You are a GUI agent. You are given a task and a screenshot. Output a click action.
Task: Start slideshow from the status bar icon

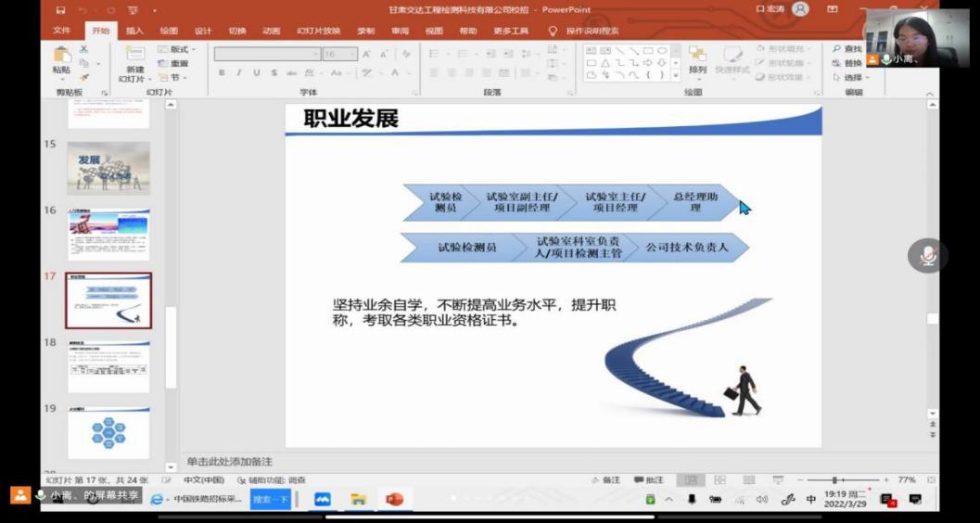(x=778, y=480)
